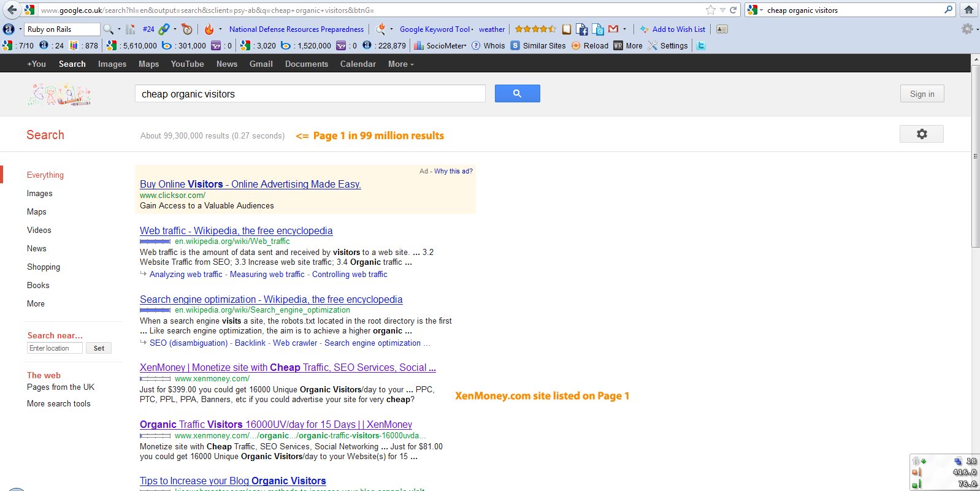
Task: Open Whois lookup in SEO toolbar
Action: click(489, 45)
